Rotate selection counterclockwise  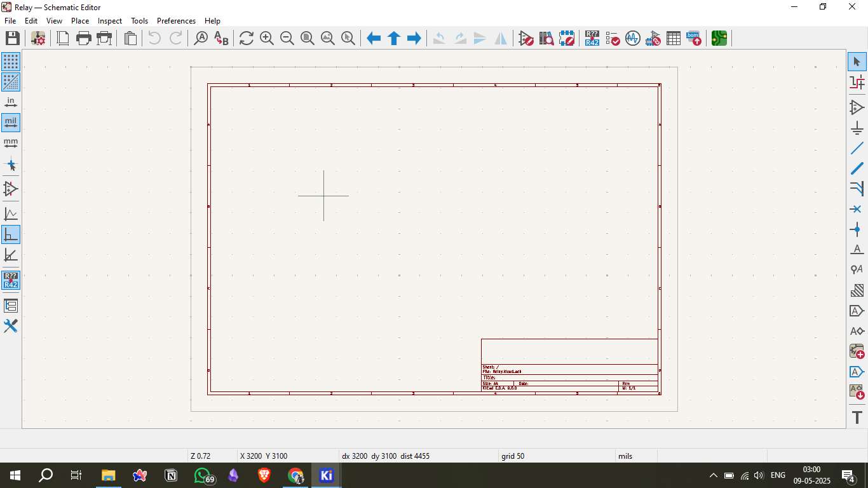tap(439, 38)
